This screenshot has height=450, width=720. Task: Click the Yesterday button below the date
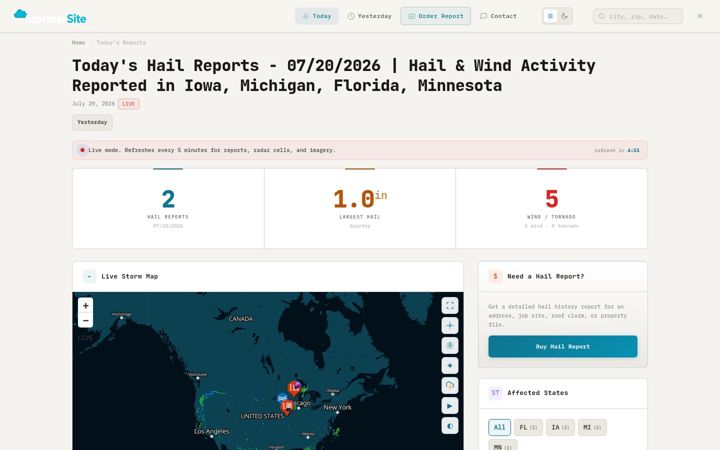92,122
